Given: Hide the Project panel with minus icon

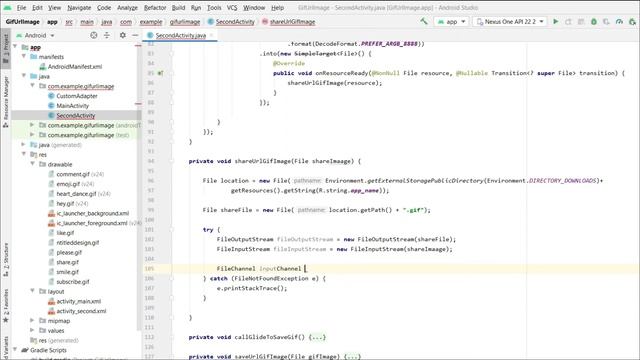Looking at the screenshot, I should point(135,36).
